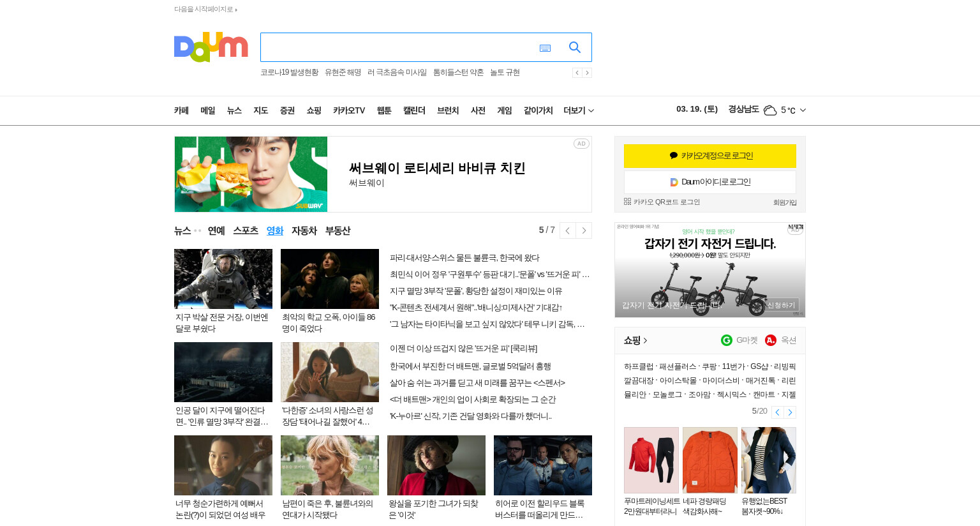Expand the 더보기 menu
The image size is (980, 526).
(579, 110)
